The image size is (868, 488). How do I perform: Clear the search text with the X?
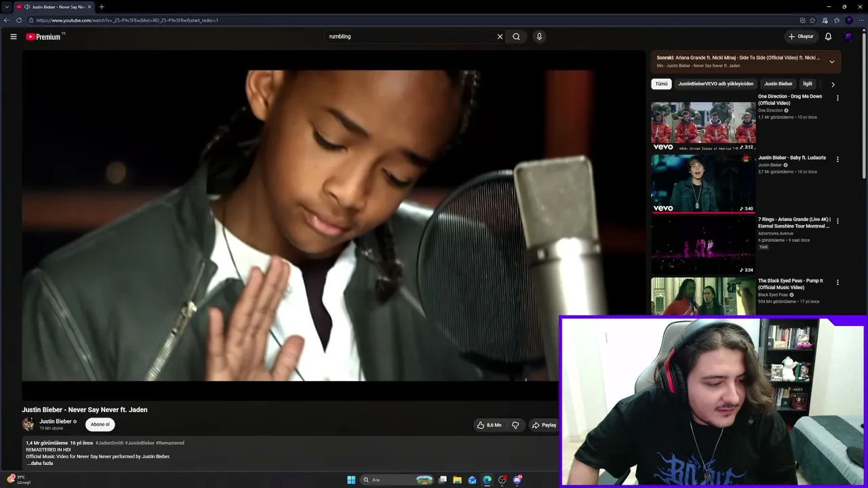tap(500, 37)
